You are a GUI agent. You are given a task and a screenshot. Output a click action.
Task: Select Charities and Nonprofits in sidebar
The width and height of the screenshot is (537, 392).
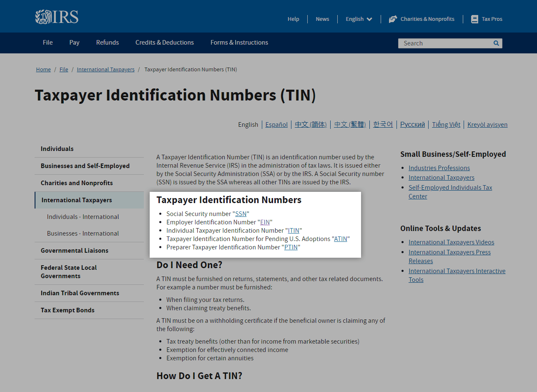(89, 183)
